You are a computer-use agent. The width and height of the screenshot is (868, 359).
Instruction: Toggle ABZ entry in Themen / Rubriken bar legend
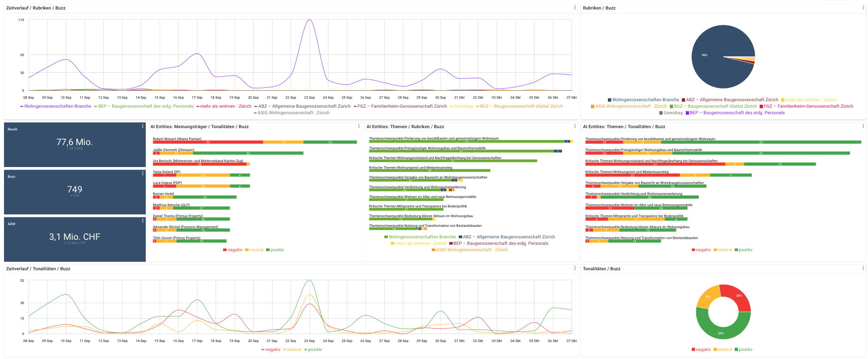click(507, 237)
